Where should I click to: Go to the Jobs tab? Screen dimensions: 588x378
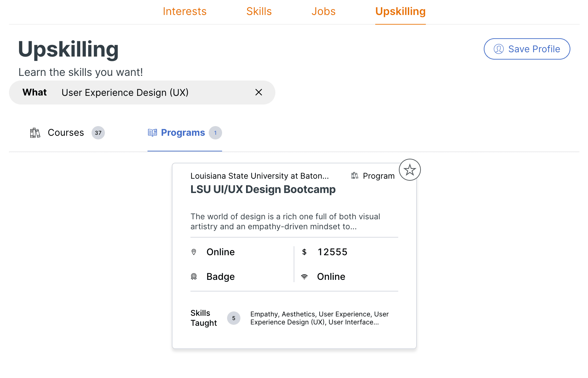(323, 11)
